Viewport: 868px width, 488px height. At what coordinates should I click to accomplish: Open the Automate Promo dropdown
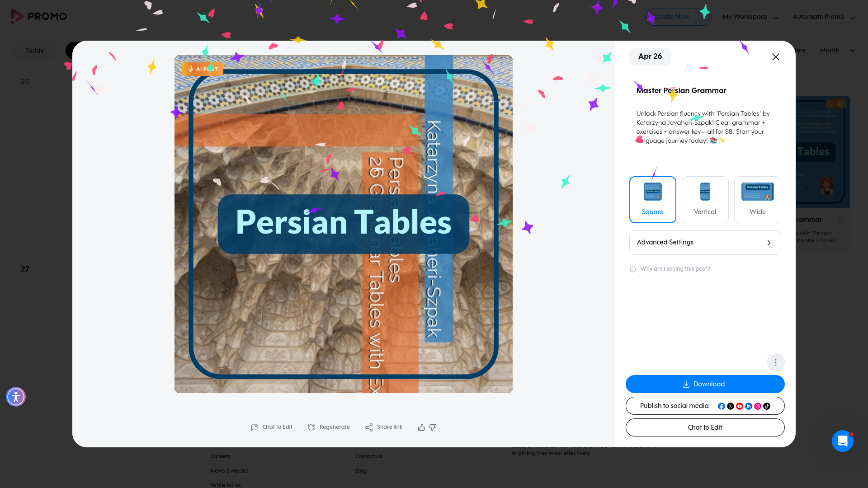point(824,17)
